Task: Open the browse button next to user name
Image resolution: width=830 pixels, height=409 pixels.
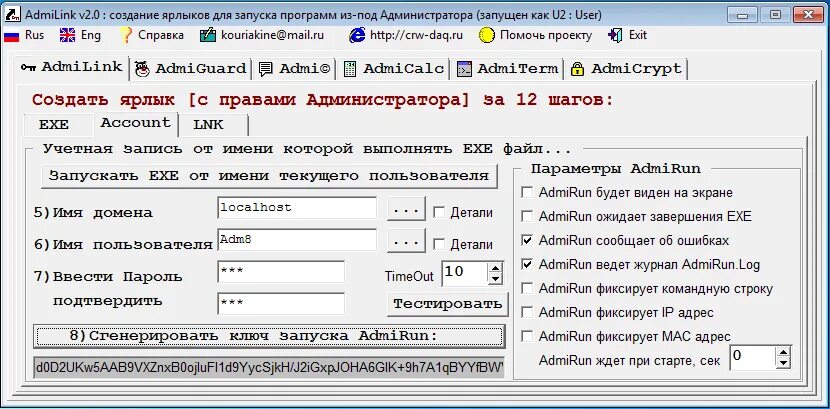Action: coord(406,241)
